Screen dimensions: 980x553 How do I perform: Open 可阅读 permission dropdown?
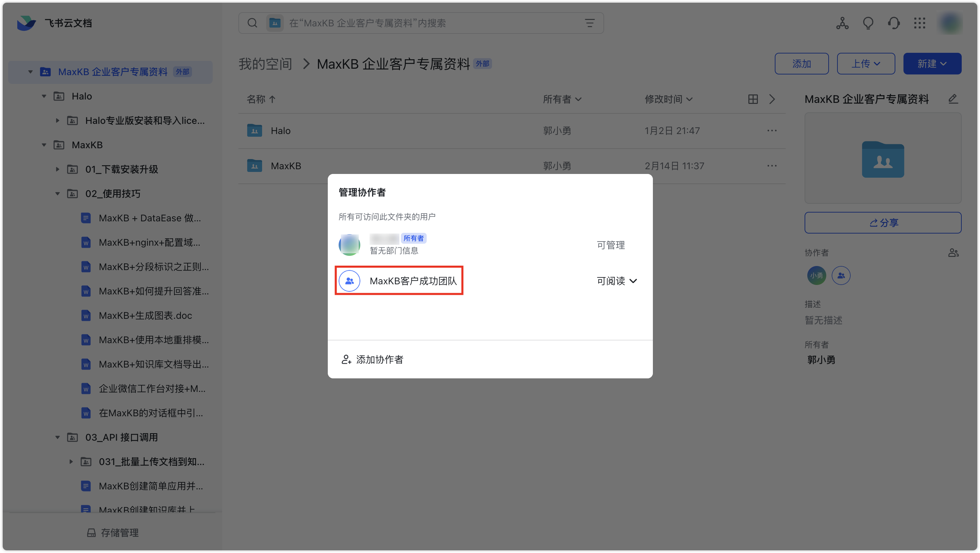tap(617, 281)
